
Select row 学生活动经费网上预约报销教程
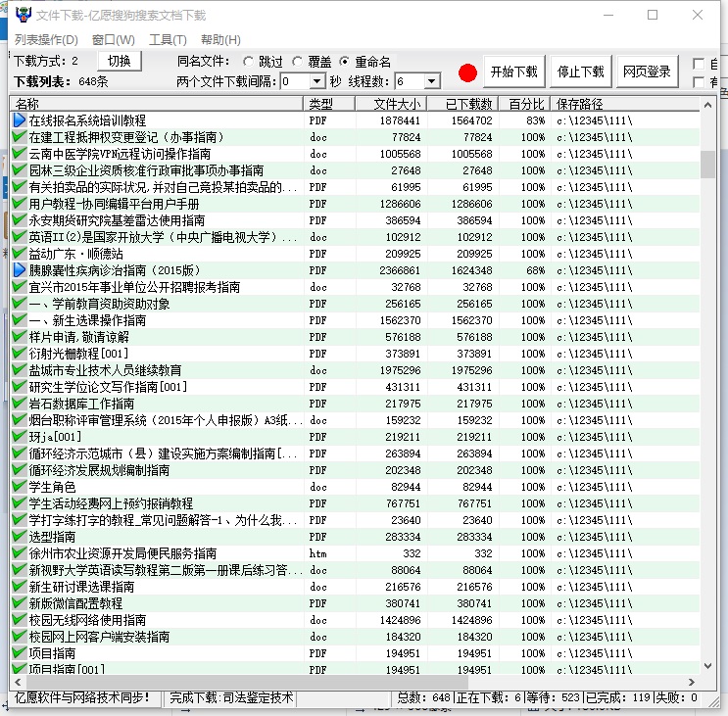[x=355, y=503]
